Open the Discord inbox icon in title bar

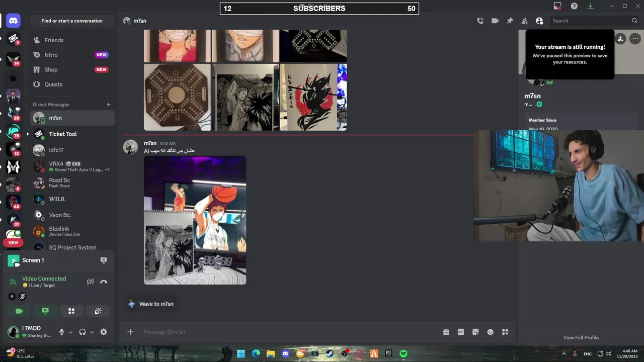[x=557, y=6]
